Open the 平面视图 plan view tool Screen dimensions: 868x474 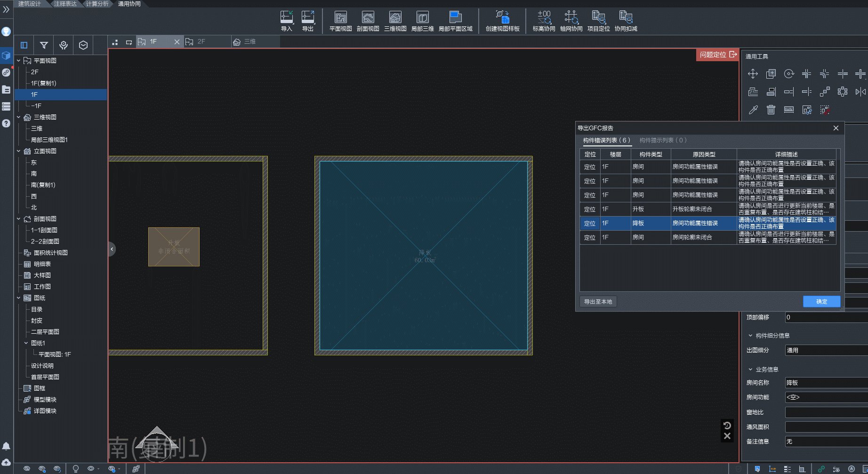[x=340, y=21]
